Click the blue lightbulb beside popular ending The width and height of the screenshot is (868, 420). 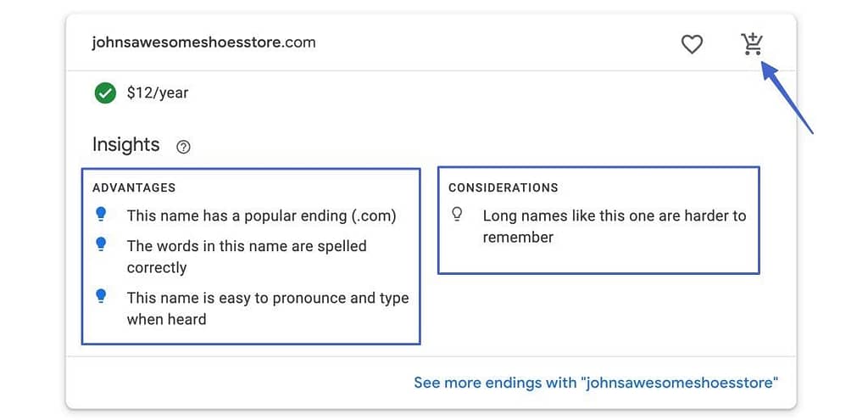point(101,214)
